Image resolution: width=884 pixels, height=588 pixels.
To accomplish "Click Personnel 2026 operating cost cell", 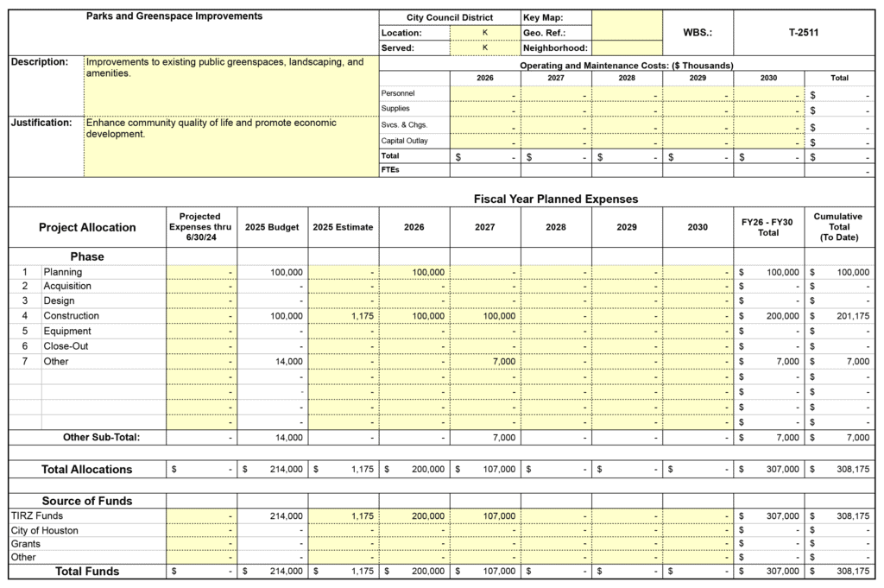I will (x=484, y=93).
